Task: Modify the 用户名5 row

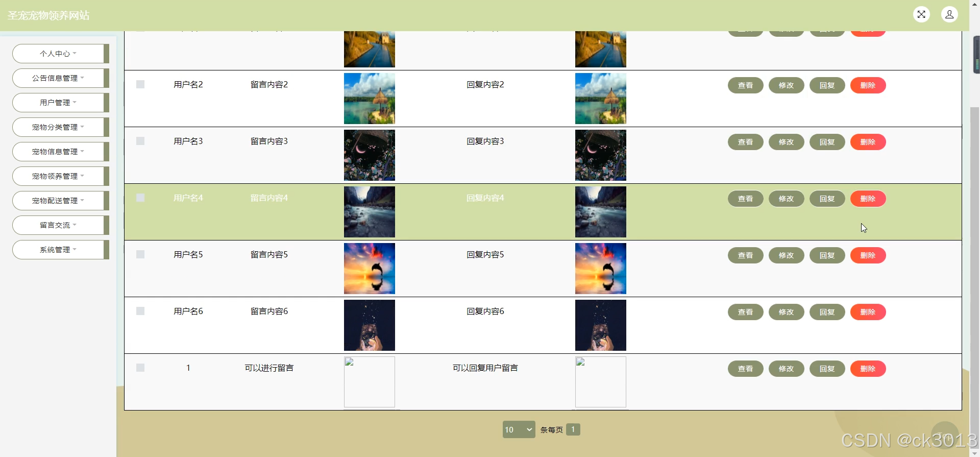Action: point(786,255)
